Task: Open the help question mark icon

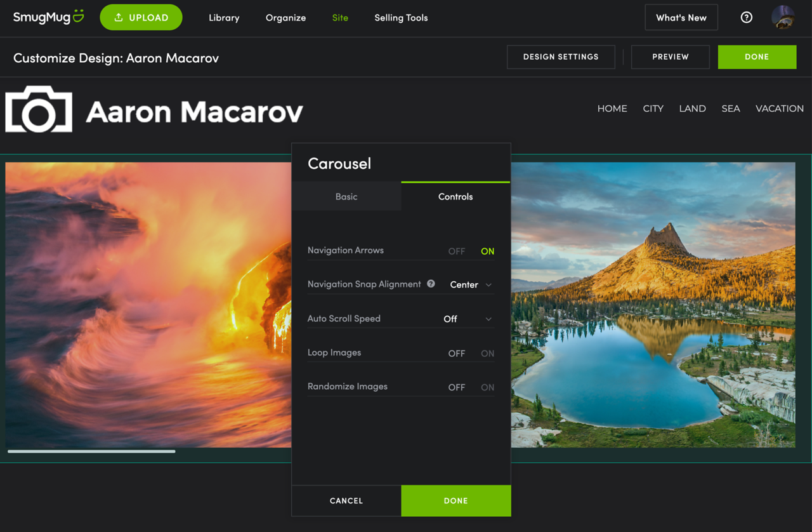Action: pos(746,18)
